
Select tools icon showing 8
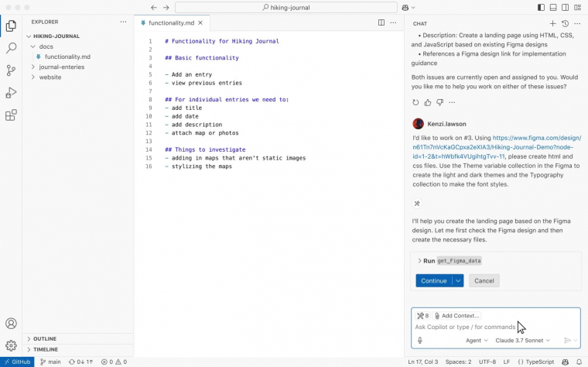422,316
